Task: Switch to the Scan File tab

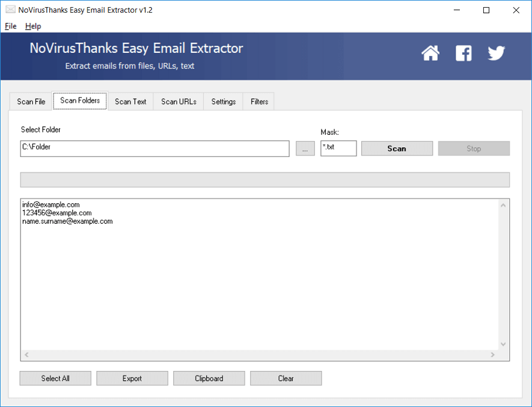Action: pos(31,102)
